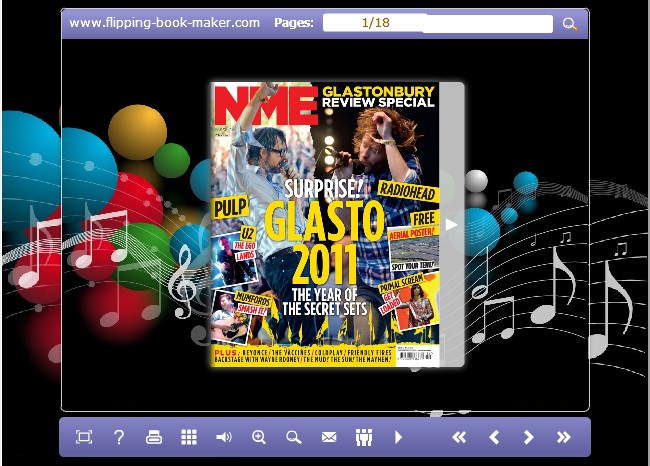Open the help question mark icon
Image resolution: width=650 pixels, height=466 pixels.
click(x=119, y=437)
